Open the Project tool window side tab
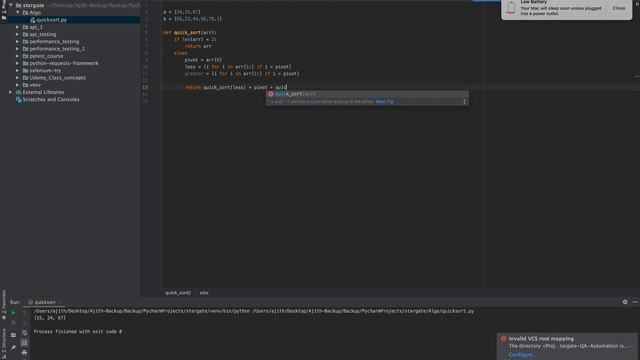The image size is (640, 360). pyautogui.click(x=4, y=10)
